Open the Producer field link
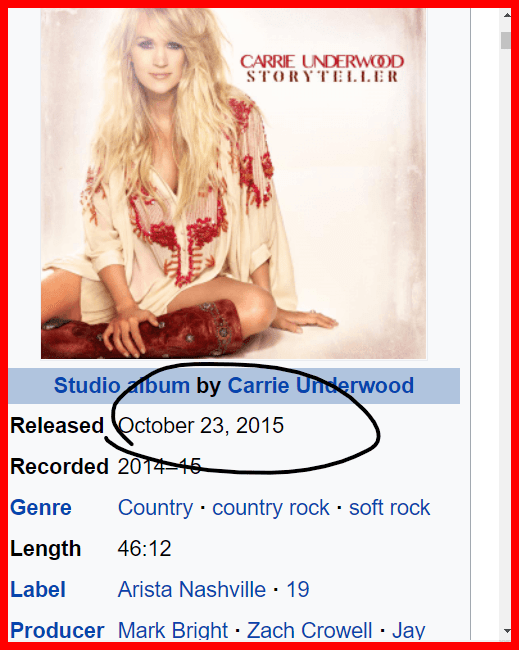519x650 pixels. tap(57, 631)
